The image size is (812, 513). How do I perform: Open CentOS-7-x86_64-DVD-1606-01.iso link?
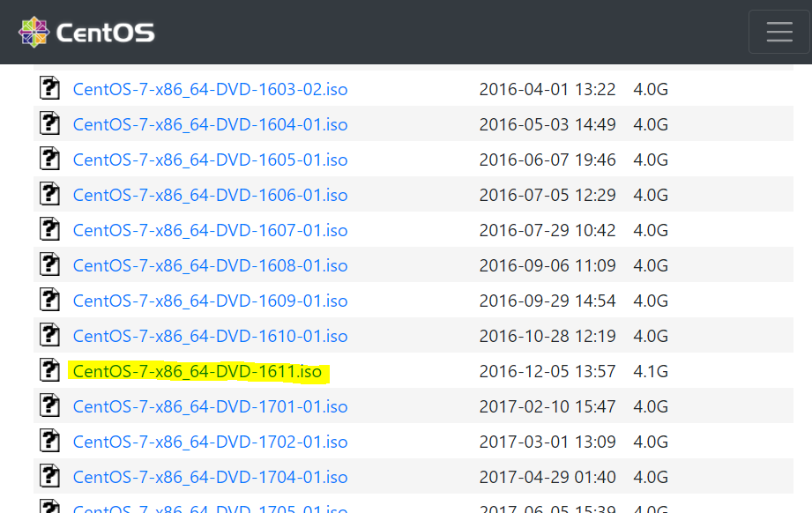(210, 195)
